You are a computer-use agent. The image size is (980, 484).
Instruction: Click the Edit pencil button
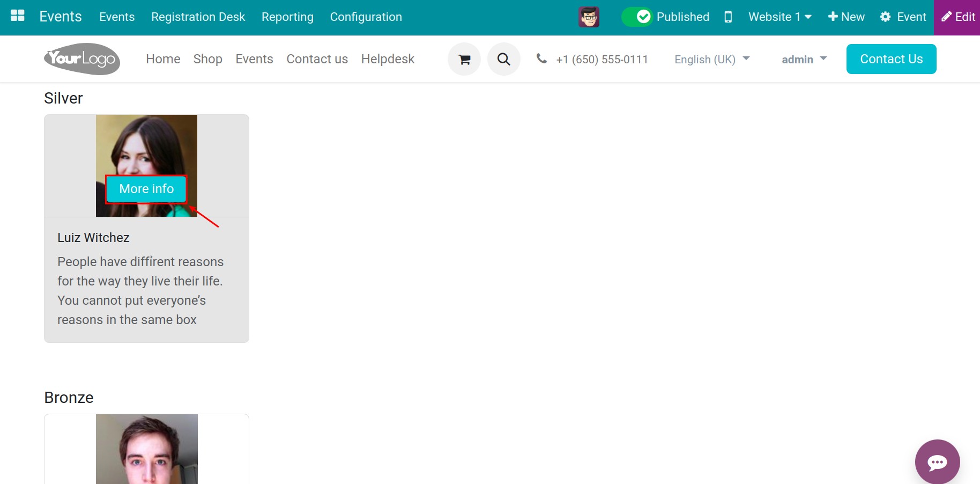(957, 17)
